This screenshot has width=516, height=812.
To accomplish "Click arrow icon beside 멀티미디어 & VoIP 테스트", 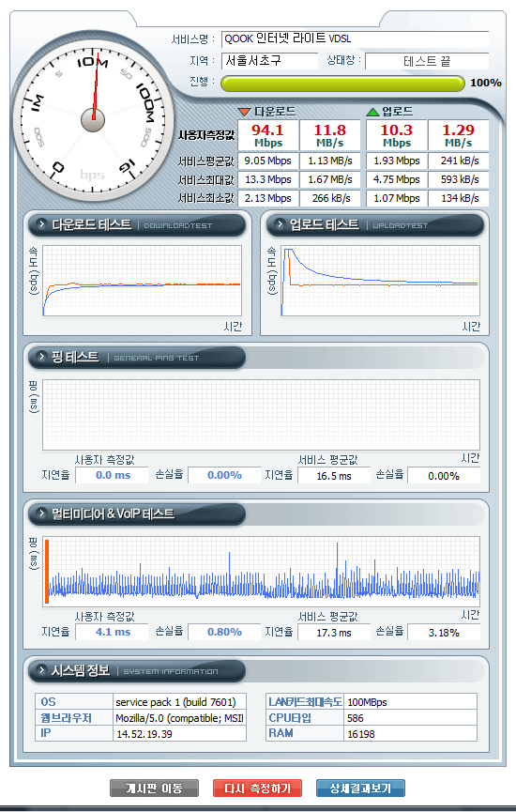I will (x=41, y=513).
